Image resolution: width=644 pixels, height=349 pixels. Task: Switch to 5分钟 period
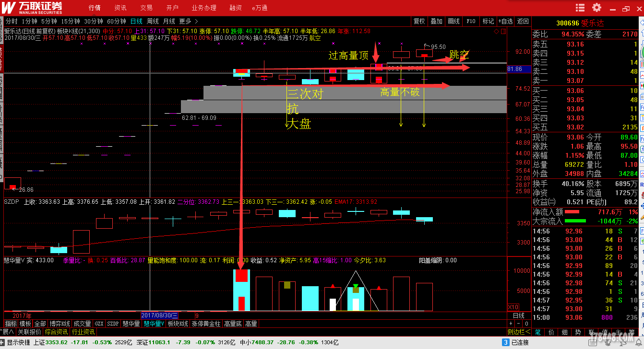click(49, 21)
